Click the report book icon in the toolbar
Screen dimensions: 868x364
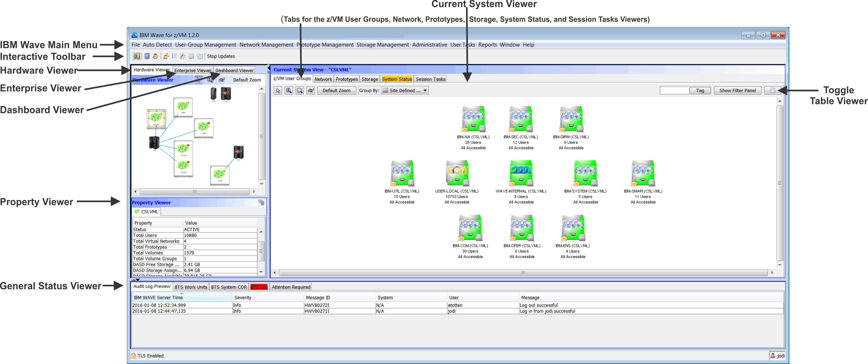click(147, 56)
